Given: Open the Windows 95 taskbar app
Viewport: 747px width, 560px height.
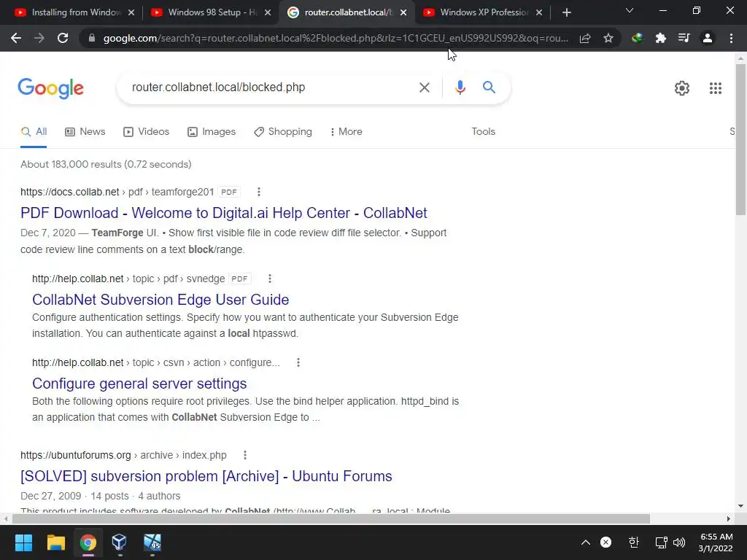Looking at the screenshot, I should (x=152, y=542).
